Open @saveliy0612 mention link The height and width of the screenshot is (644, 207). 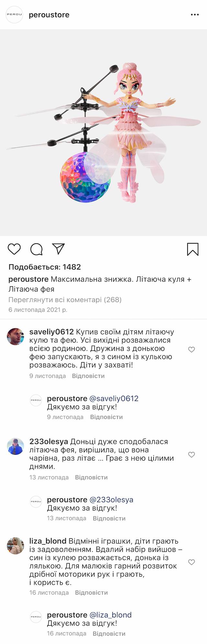(114, 398)
